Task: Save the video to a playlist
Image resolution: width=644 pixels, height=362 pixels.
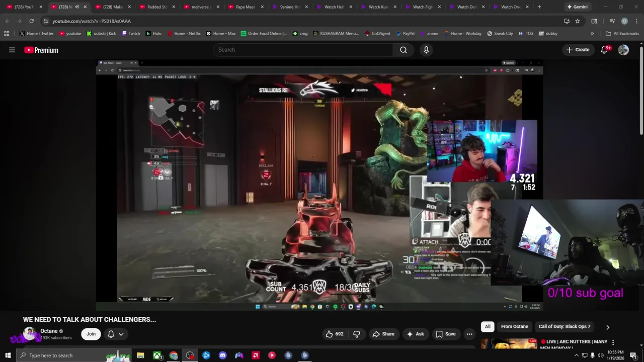Action: click(446, 334)
